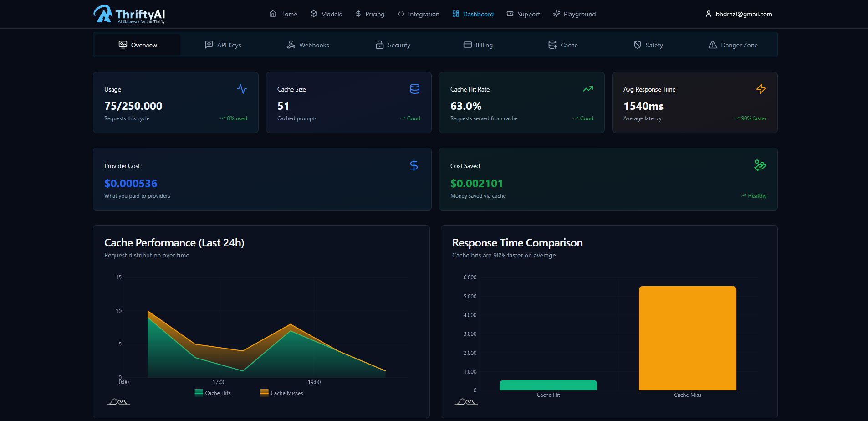Click the piggy bank icon on Cost Saved card

point(760,165)
